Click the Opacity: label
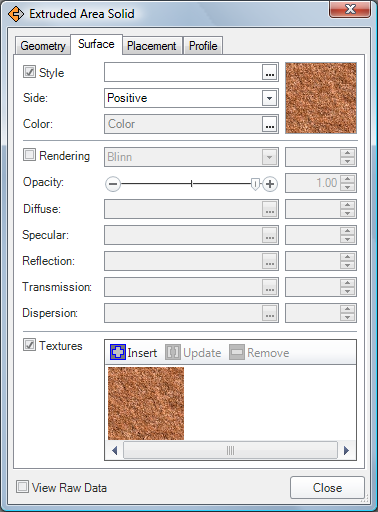 (43, 182)
